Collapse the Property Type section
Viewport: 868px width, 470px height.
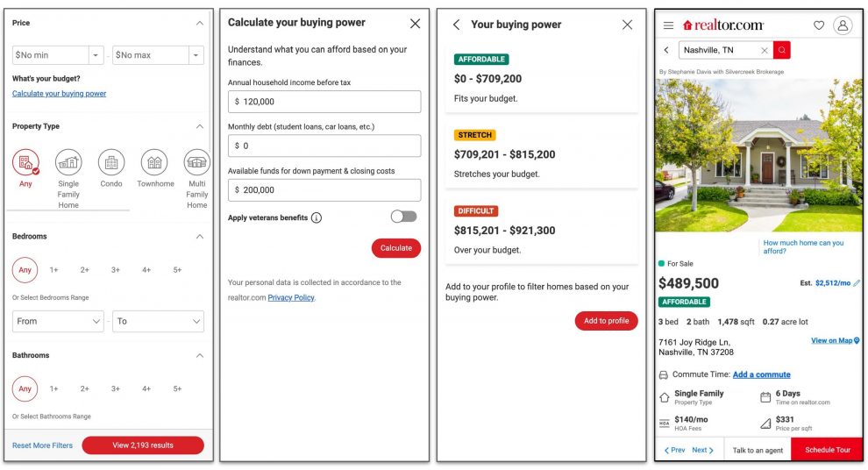click(x=199, y=126)
